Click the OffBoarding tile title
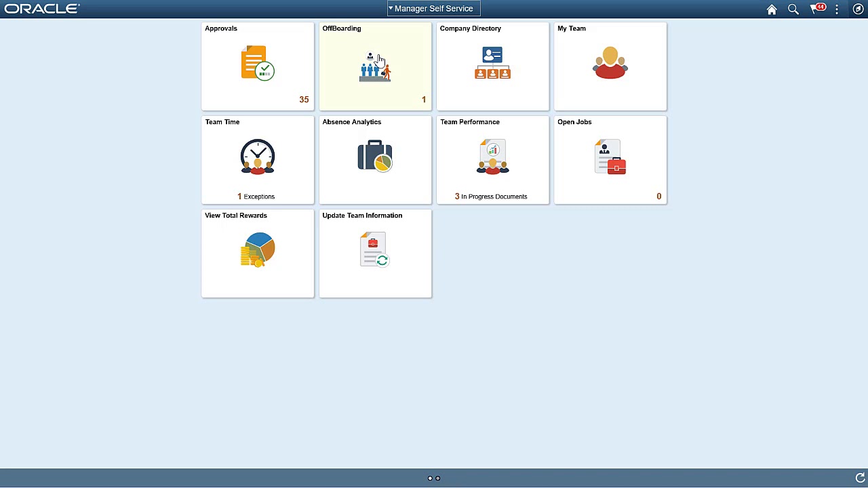 pyautogui.click(x=342, y=28)
